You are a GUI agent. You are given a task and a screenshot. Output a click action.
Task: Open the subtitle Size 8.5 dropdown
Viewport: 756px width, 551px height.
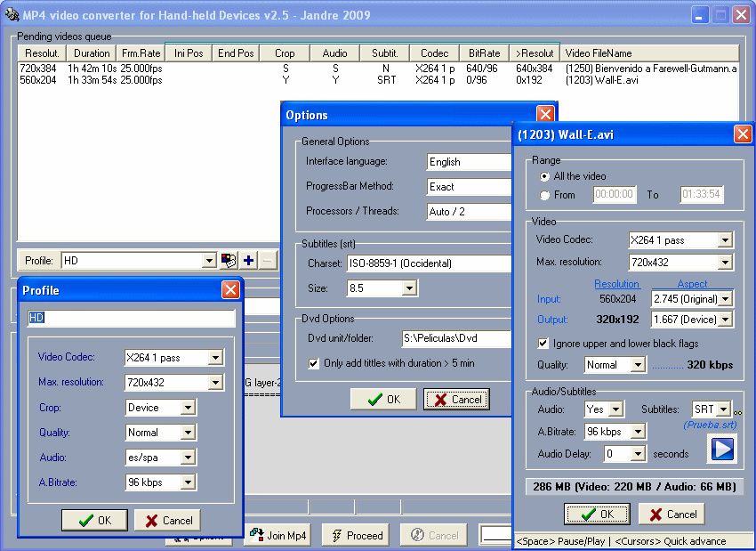409,288
